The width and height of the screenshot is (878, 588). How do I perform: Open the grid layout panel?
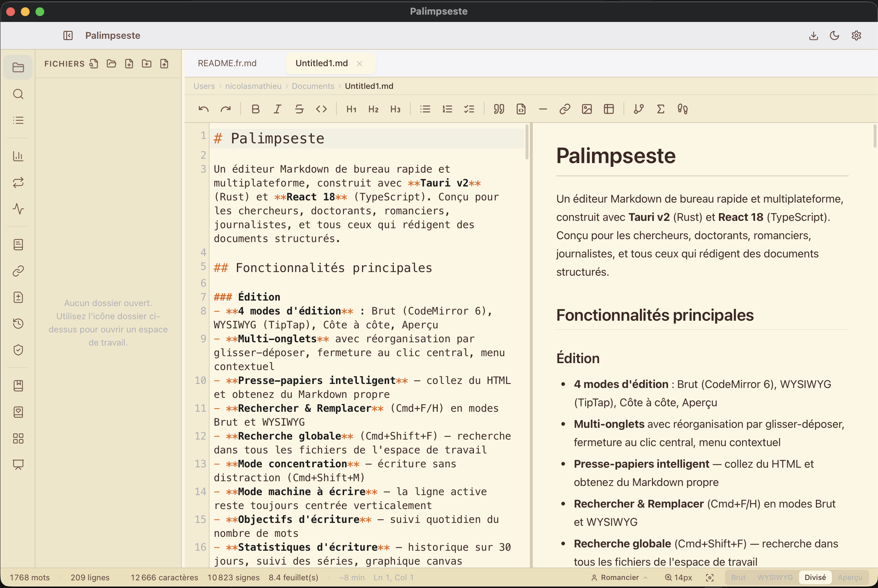click(18, 438)
